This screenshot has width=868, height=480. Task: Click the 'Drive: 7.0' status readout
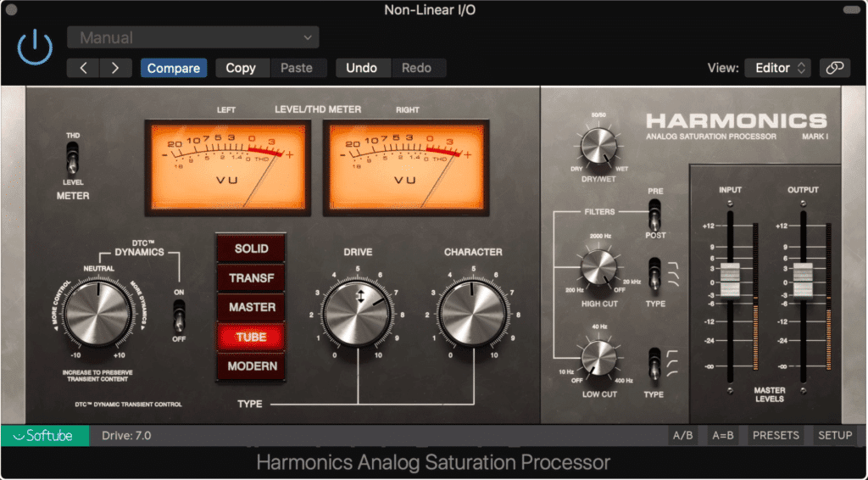pos(127,436)
